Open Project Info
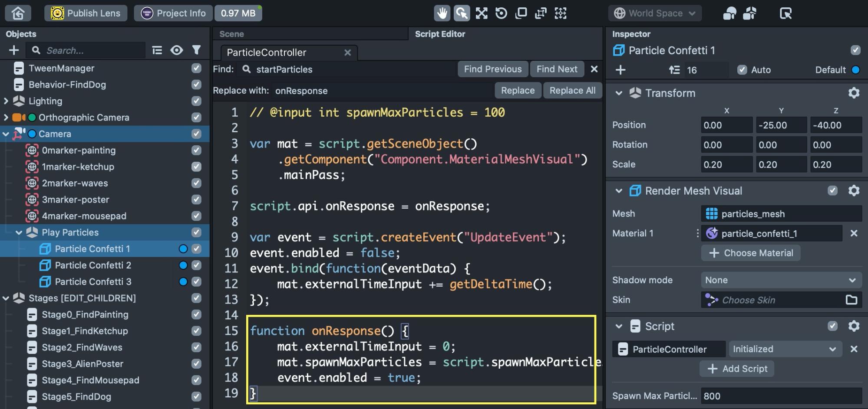This screenshot has width=868, height=409. [173, 13]
